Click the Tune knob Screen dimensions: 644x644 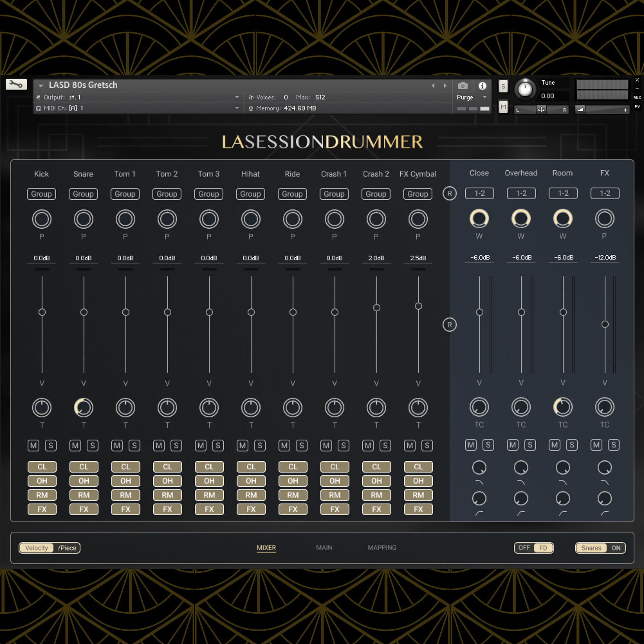pos(525,89)
